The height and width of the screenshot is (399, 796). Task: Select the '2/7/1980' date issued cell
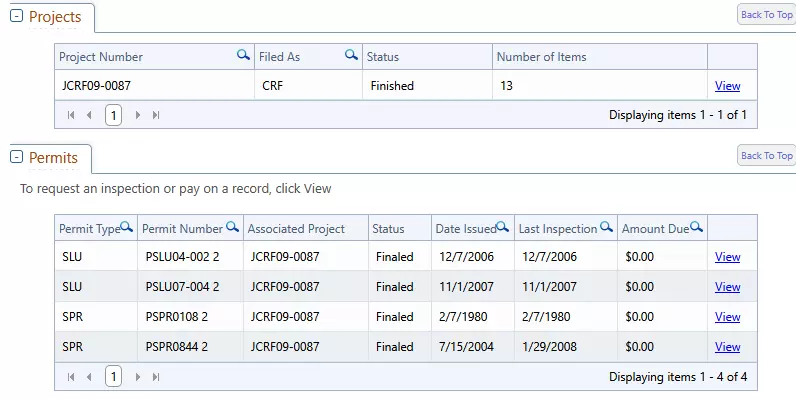click(473, 316)
